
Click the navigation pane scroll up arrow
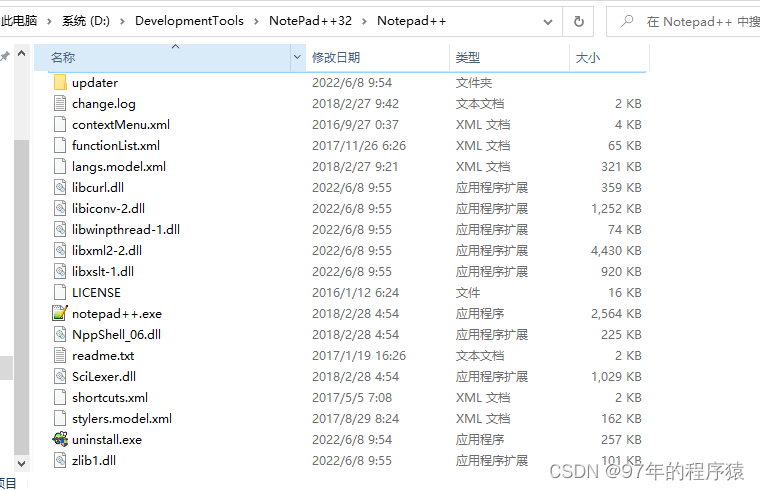point(21,53)
